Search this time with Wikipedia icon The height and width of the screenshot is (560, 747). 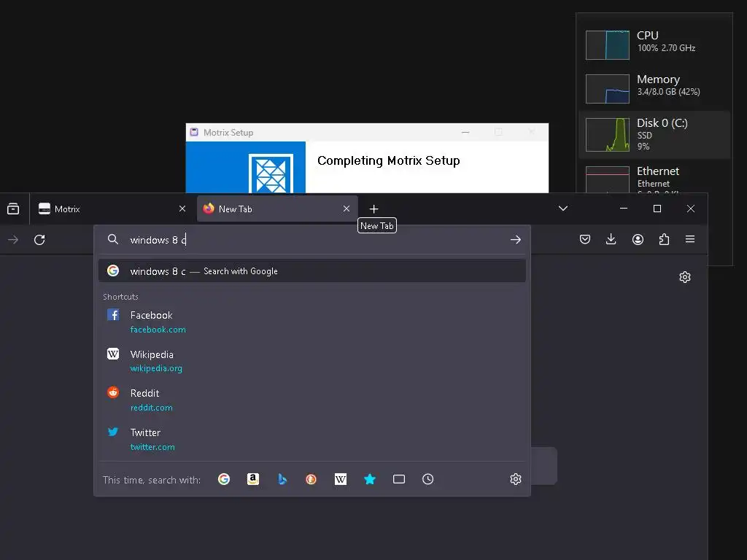point(341,479)
